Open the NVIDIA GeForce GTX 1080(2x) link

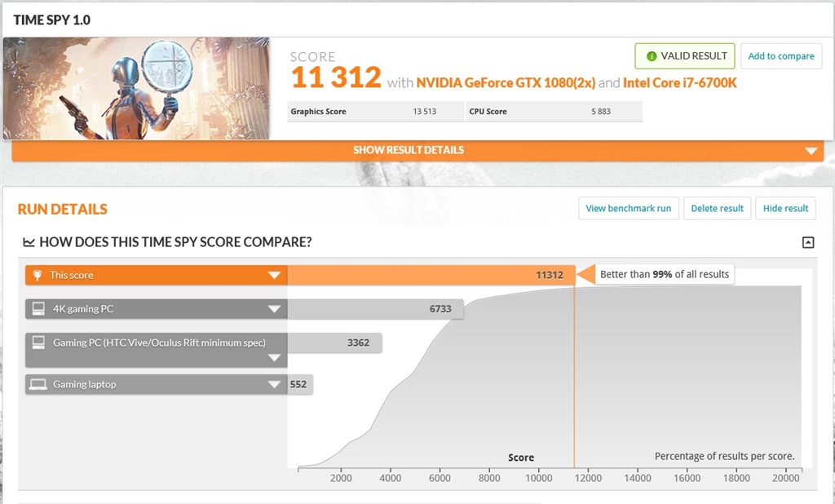click(506, 82)
